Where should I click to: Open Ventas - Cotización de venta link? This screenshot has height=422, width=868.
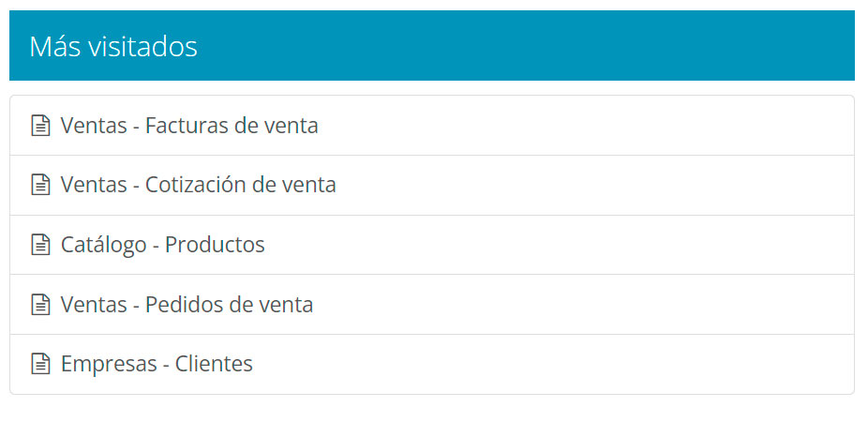[x=198, y=186]
